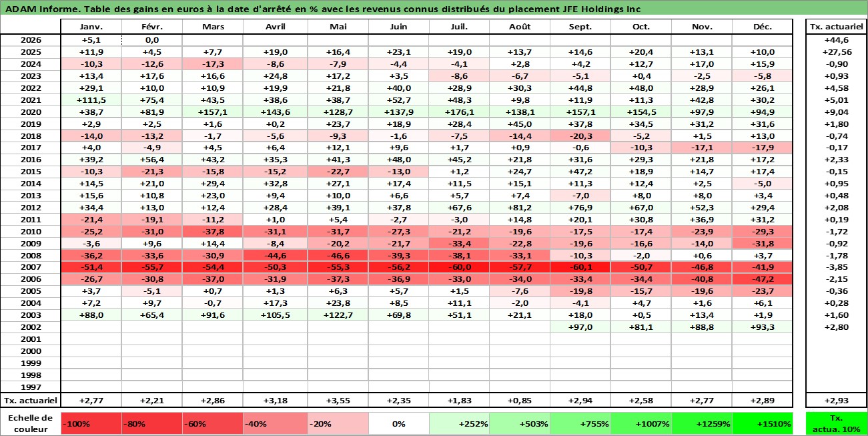Image resolution: width=868 pixels, height=436 pixels.
Task: Click the +2,93 overall actuarial rate
Action: (837, 400)
